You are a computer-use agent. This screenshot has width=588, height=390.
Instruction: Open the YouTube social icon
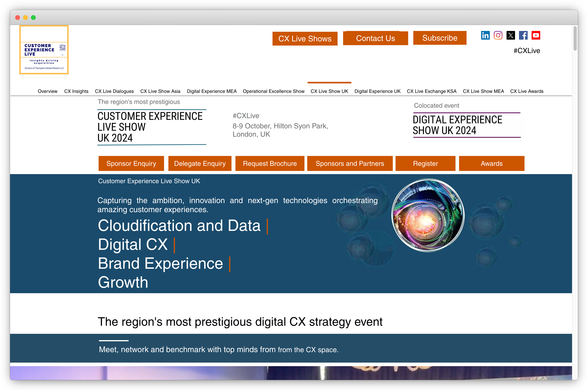[x=536, y=35]
